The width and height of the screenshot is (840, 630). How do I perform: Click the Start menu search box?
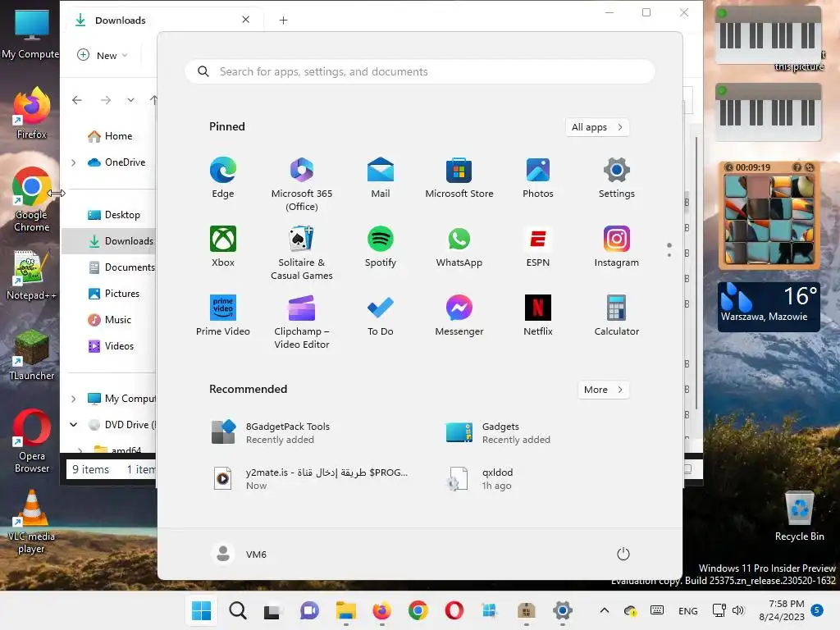419,72
